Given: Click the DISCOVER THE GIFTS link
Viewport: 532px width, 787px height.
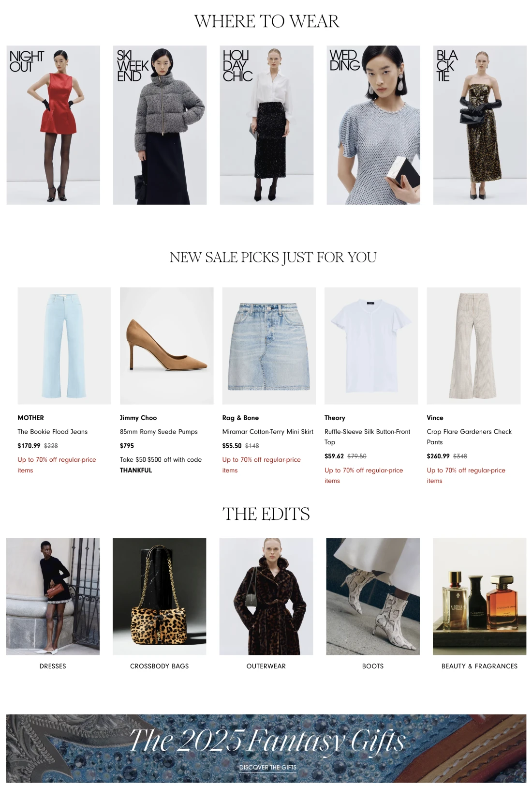Looking at the screenshot, I should coord(268,767).
